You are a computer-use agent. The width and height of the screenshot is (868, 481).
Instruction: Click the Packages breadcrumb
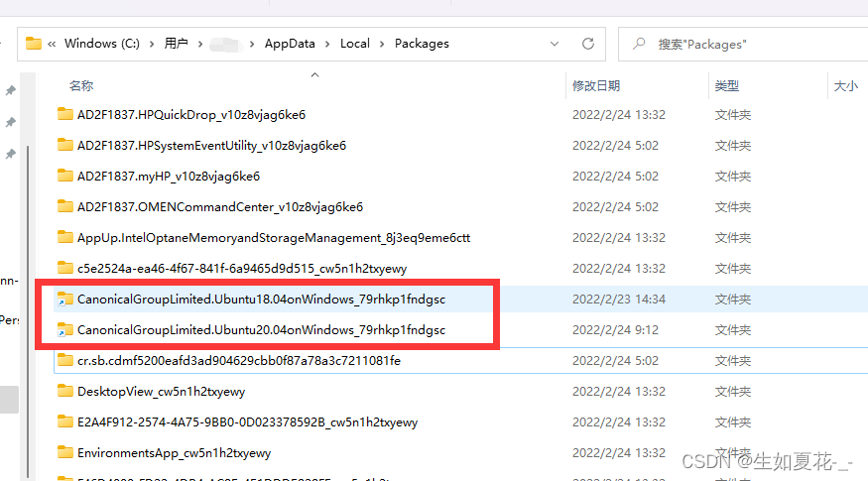tap(422, 44)
